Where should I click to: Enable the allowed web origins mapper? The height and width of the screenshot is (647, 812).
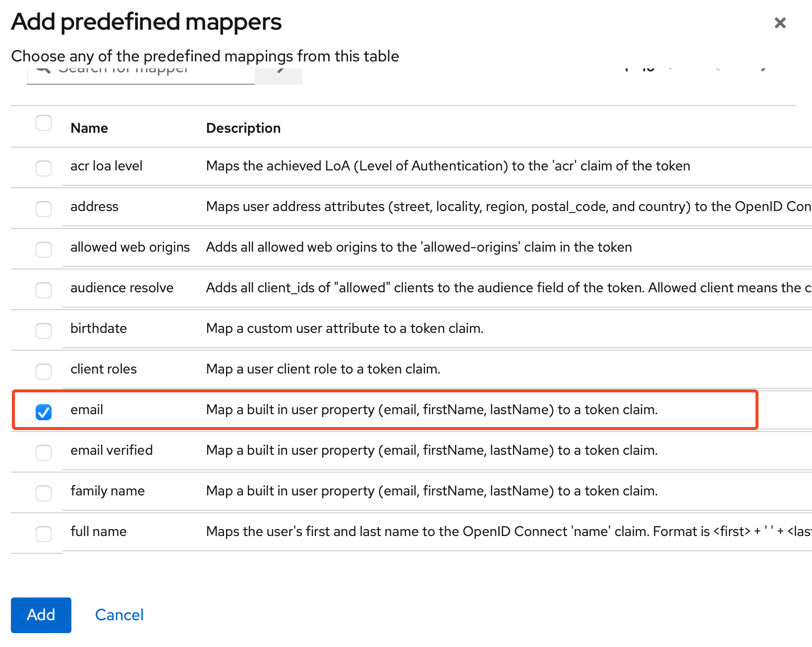click(44, 249)
